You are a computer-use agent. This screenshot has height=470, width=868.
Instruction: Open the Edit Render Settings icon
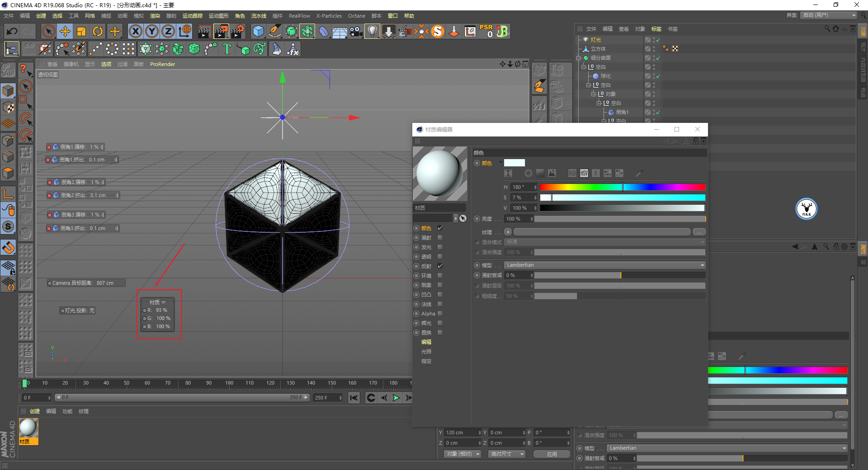click(x=238, y=31)
